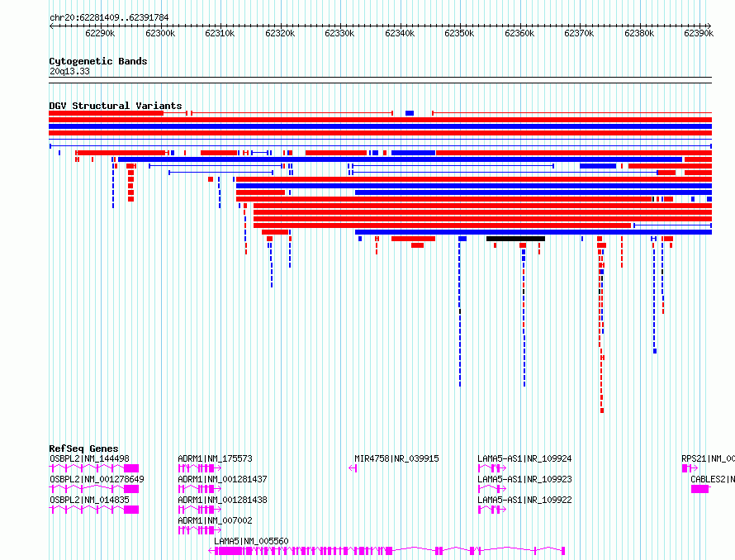Click the LAMA5-AS1|NR_109923 gene label
Screen dimensions: 735x560
pos(524,479)
